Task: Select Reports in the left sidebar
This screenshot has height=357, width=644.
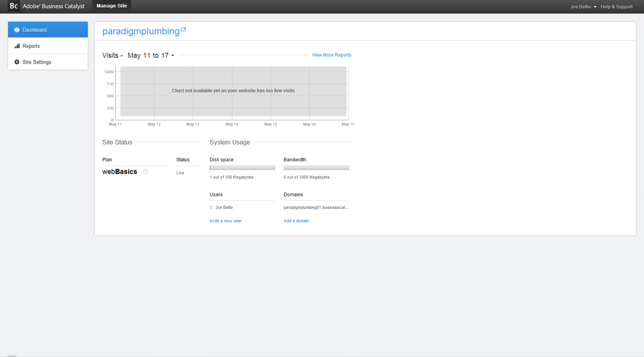Action: click(31, 46)
